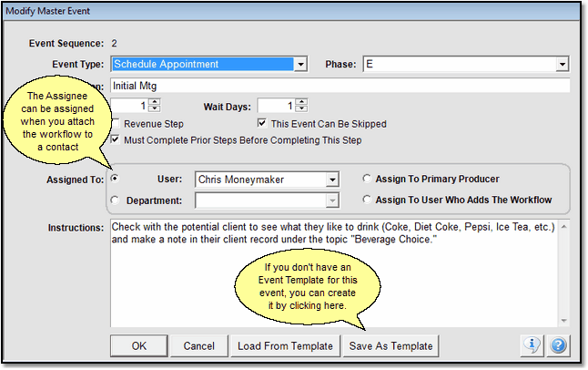The height and width of the screenshot is (370, 588).
Task: Click Save As Template button
Action: tap(390, 346)
